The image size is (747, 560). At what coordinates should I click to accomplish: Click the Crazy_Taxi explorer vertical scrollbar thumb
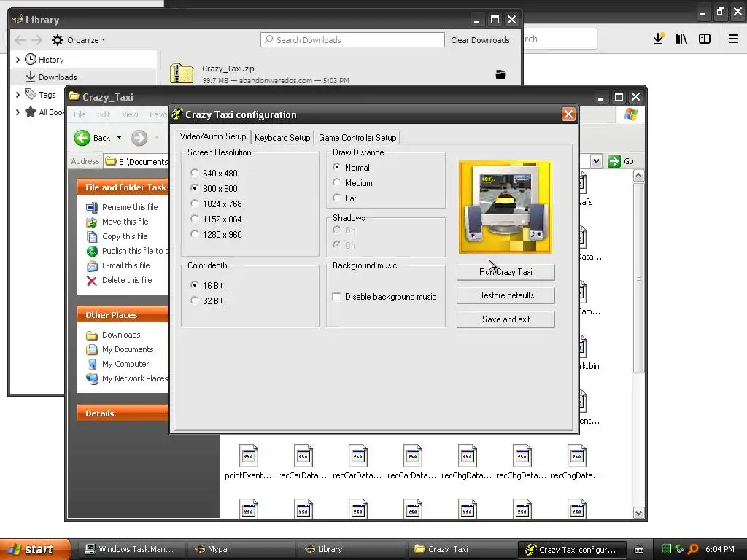[x=638, y=277]
